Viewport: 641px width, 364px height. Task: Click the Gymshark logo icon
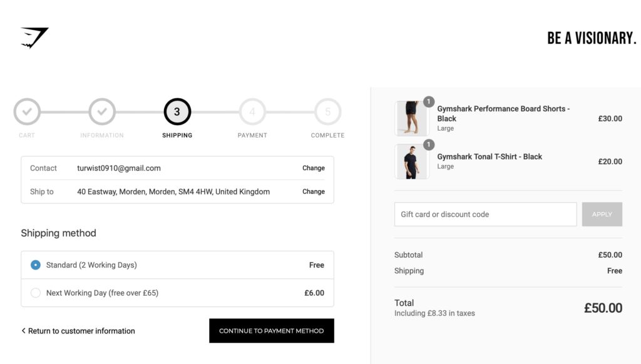point(34,38)
